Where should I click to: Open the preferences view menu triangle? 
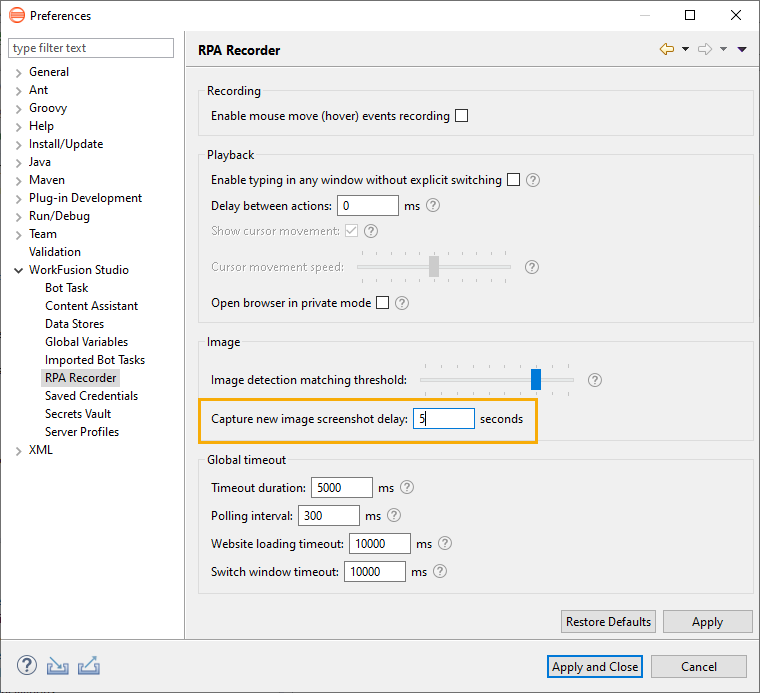742,49
